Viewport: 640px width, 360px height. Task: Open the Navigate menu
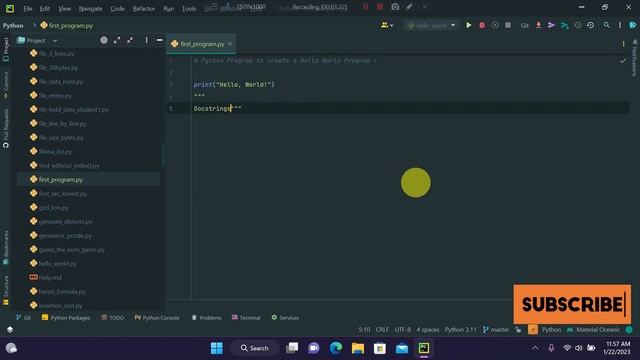point(91,8)
